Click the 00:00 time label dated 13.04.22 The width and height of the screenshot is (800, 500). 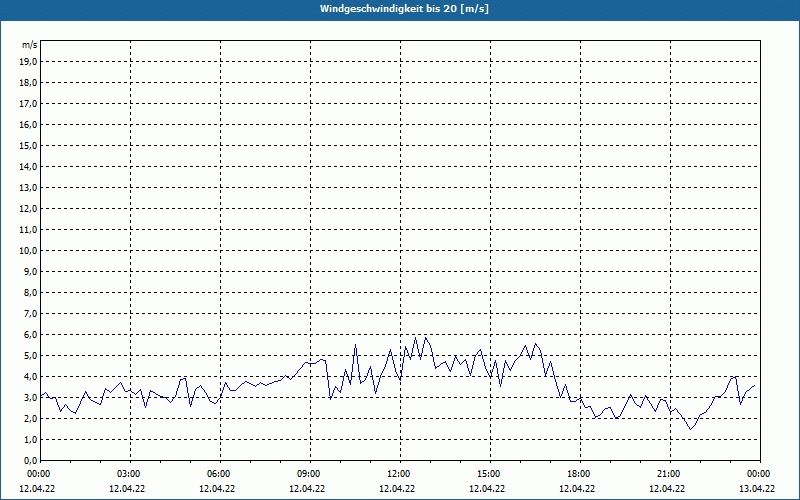click(760, 474)
